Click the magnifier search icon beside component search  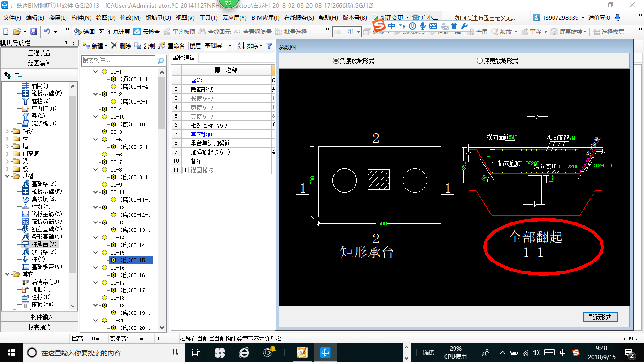coord(161,61)
